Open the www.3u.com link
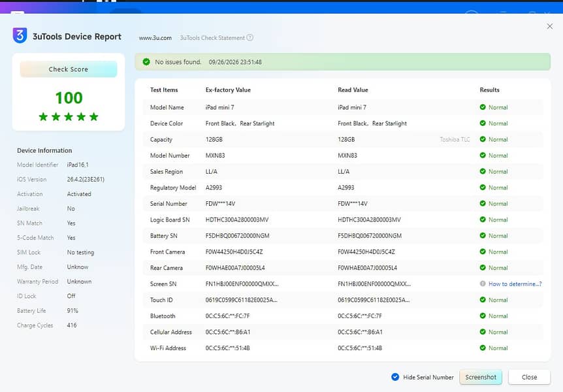Viewport: 563px width, 392px height. click(155, 38)
